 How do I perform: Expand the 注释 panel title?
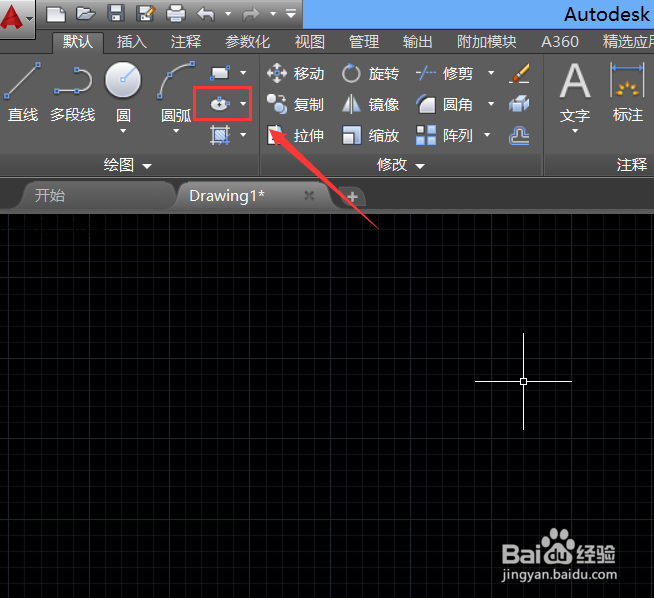[631, 165]
